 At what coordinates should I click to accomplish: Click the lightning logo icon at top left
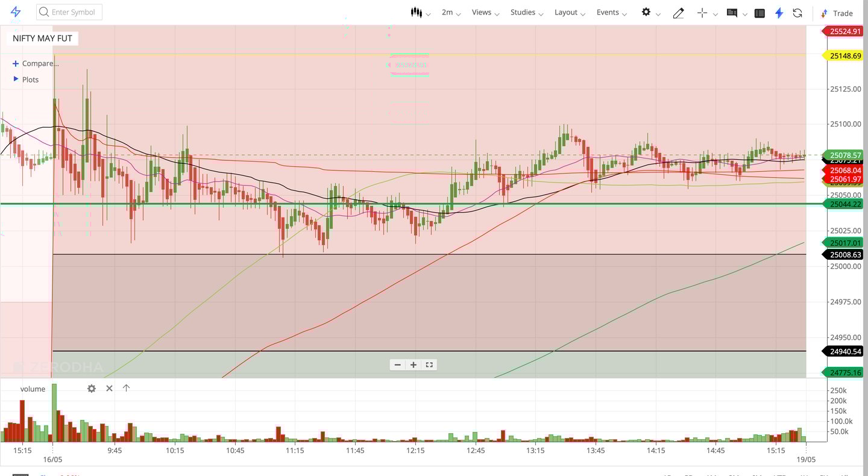[16, 12]
